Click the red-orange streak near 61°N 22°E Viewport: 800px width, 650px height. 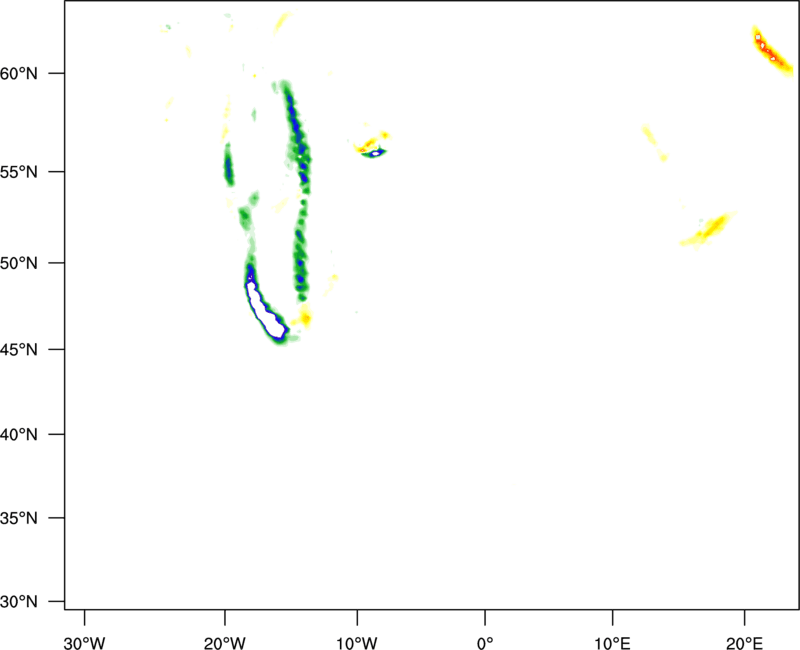coord(772,51)
